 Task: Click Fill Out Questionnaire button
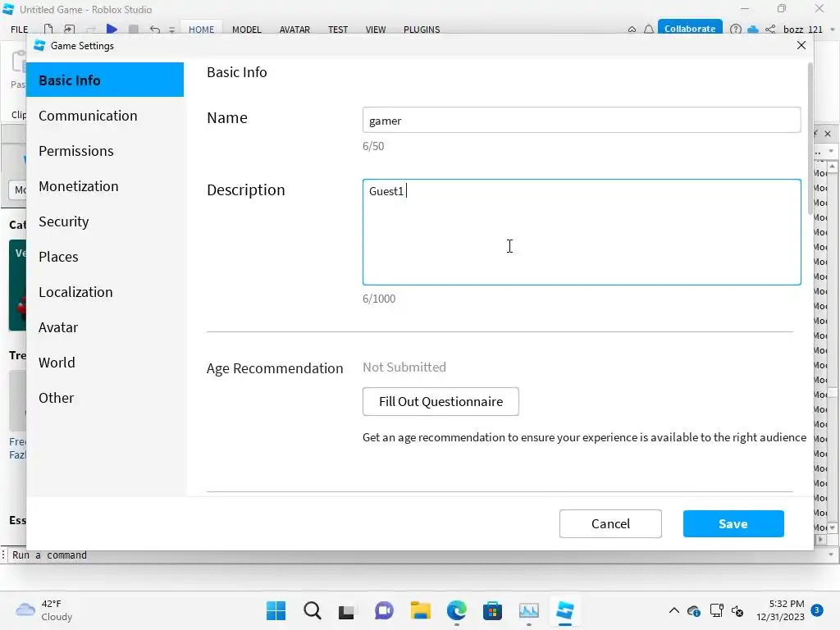441,401
